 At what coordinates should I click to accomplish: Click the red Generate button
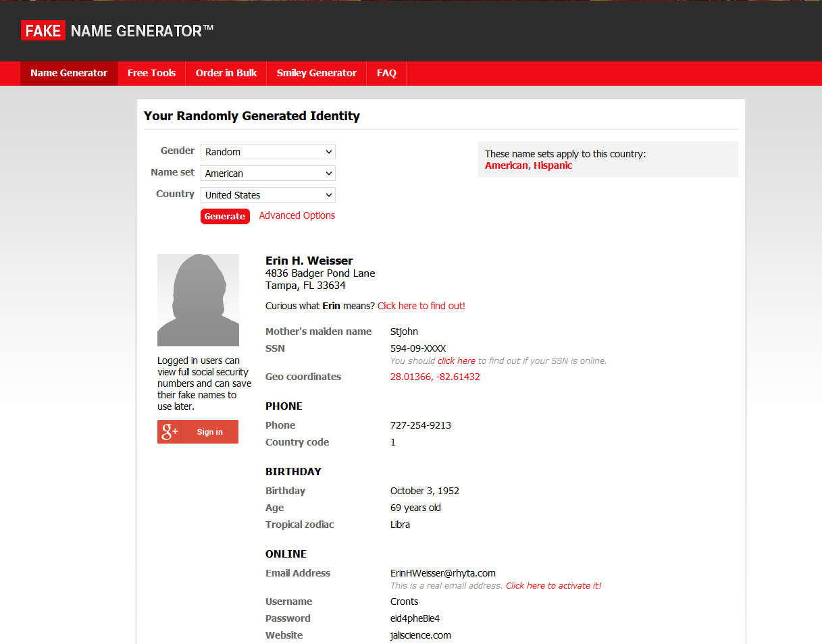coord(225,216)
